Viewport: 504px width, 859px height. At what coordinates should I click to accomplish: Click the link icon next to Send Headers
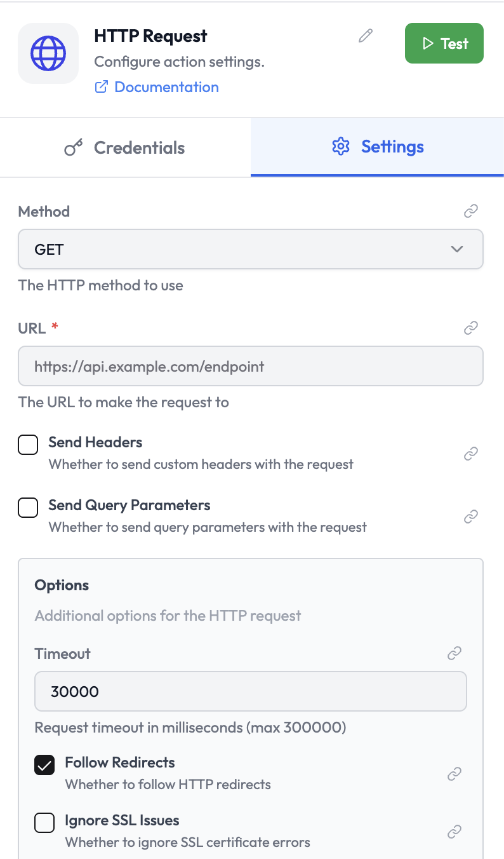point(470,453)
